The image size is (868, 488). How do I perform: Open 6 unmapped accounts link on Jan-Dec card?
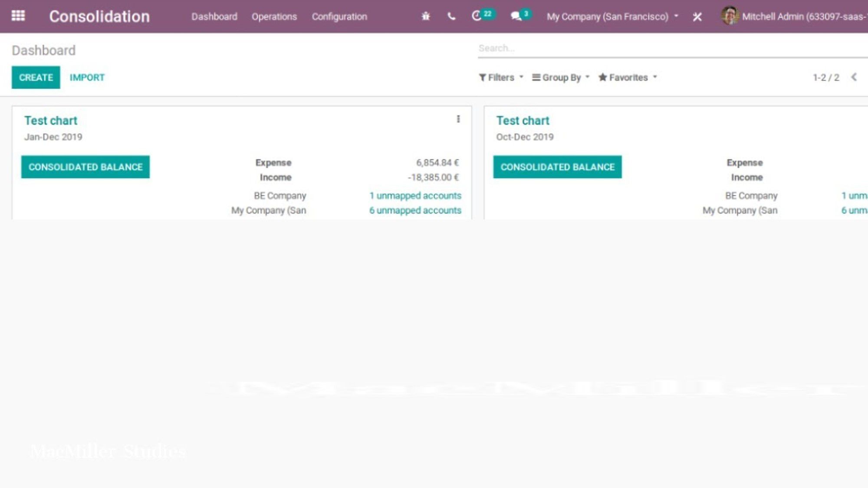coord(415,210)
